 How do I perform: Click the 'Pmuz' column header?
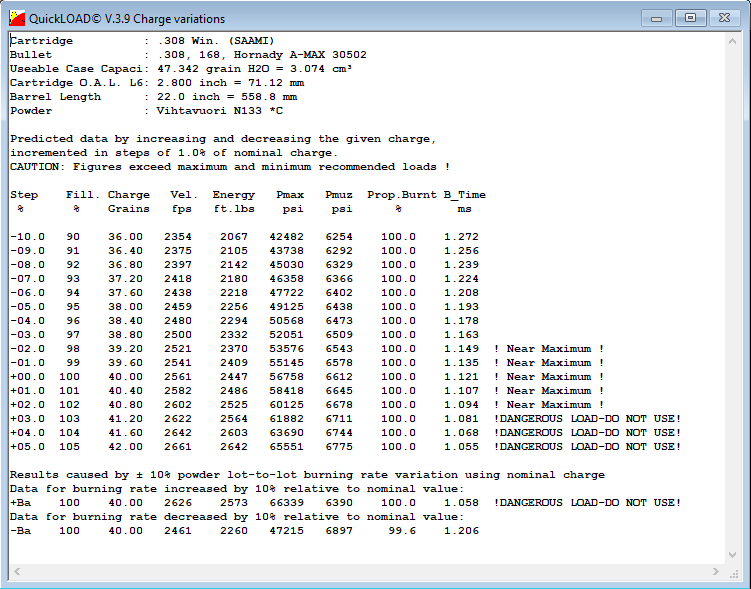(339, 195)
